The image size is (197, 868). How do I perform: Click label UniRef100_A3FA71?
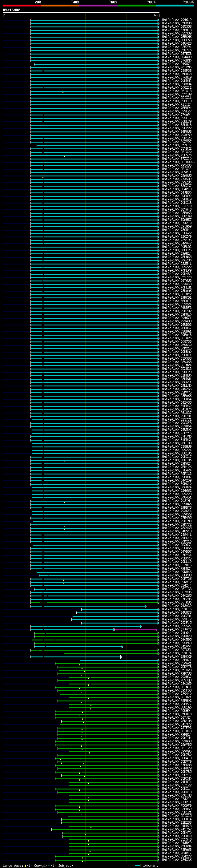click(176, 660)
